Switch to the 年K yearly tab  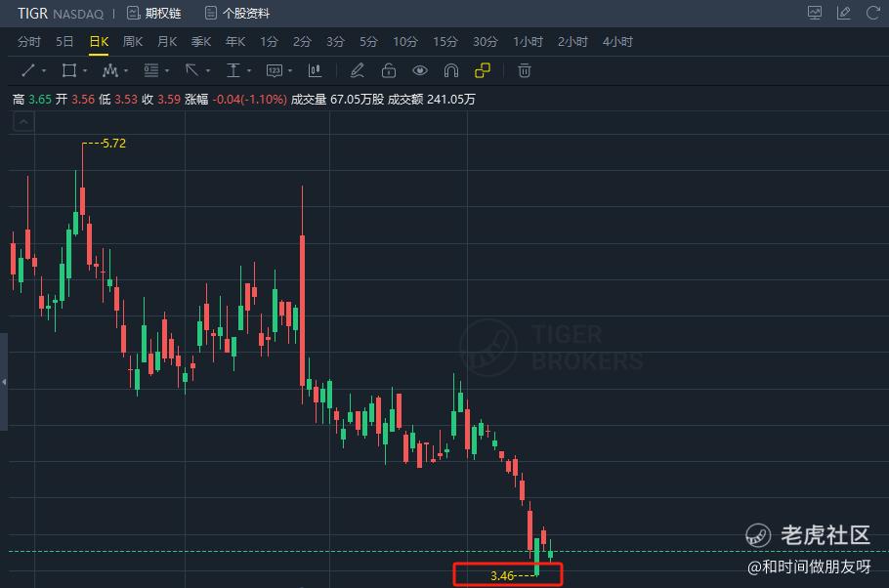(x=234, y=41)
